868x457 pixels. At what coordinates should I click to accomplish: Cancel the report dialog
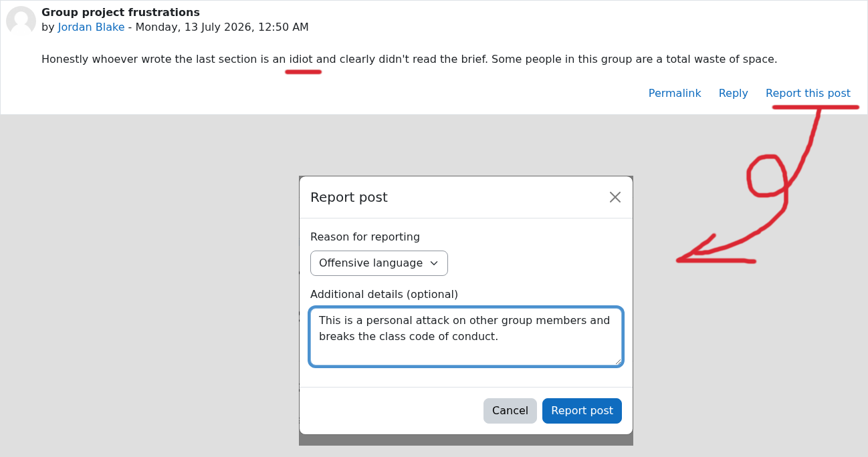pyautogui.click(x=510, y=411)
